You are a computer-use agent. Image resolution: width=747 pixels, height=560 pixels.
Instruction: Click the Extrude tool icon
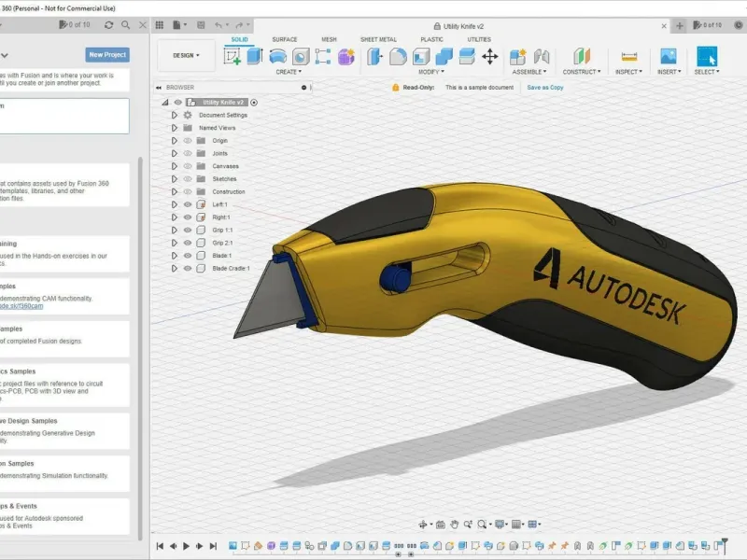click(x=255, y=57)
